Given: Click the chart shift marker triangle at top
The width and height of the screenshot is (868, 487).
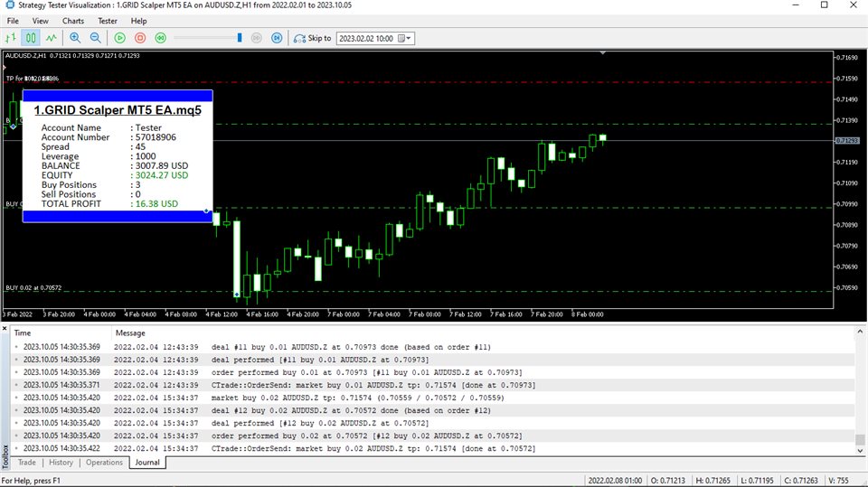Looking at the screenshot, I should [603, 53].
